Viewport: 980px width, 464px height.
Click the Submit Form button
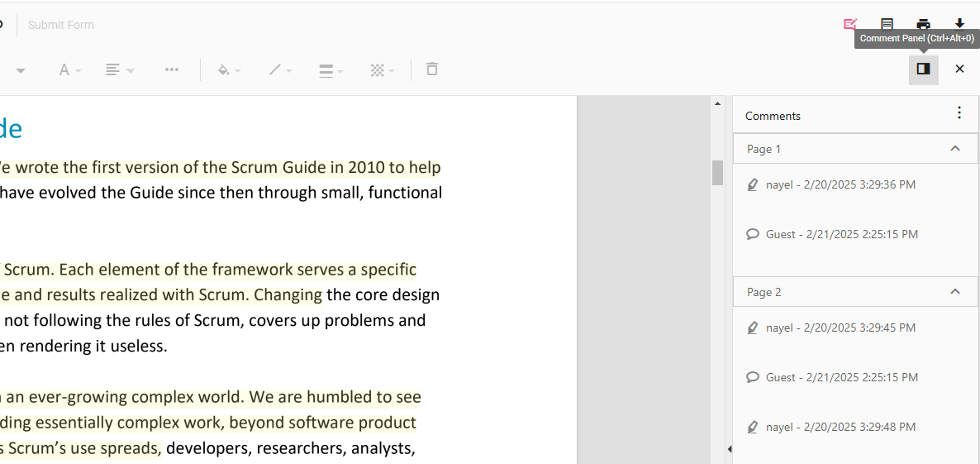[x=61, y=25]
